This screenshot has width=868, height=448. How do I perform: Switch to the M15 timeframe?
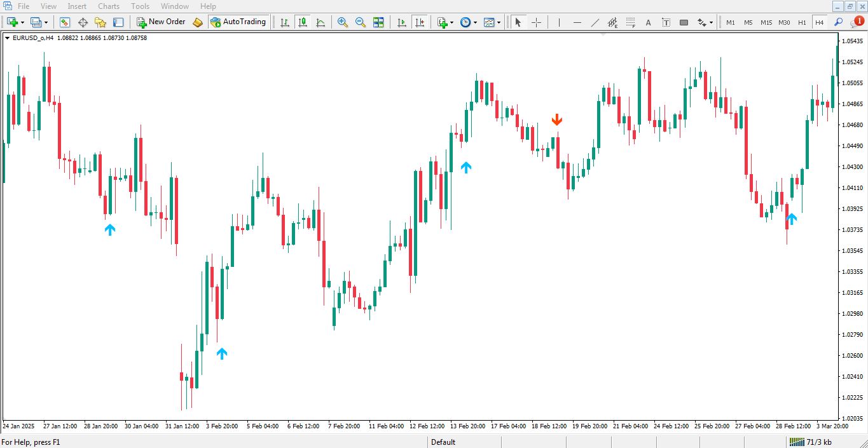point(766,22)
